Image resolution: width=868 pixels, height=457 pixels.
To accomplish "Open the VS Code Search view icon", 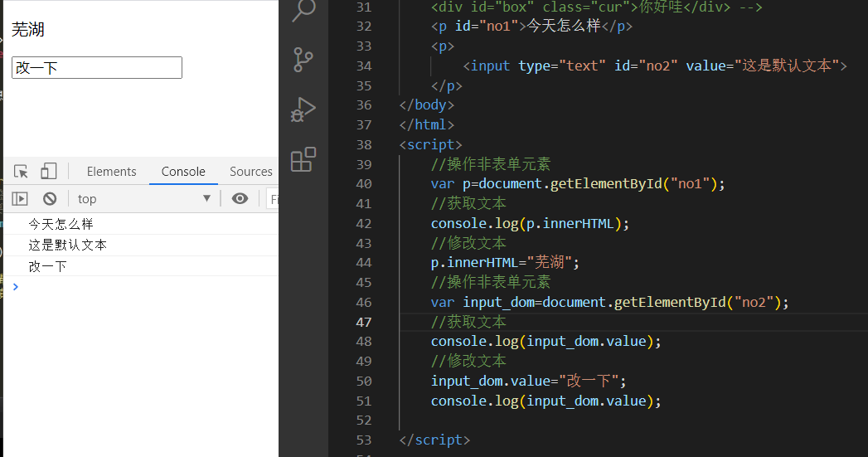I will click(303, 9).
